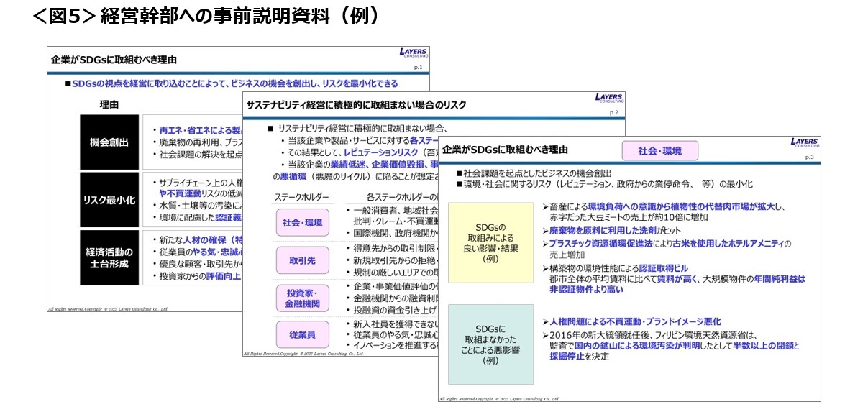868x412 pixels.
Task: Select the black 'リスク最小化' box
Action: pos(109,199)
